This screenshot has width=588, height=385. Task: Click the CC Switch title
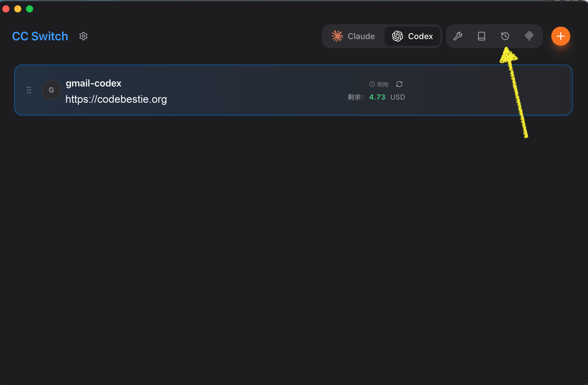click(40, 36)
